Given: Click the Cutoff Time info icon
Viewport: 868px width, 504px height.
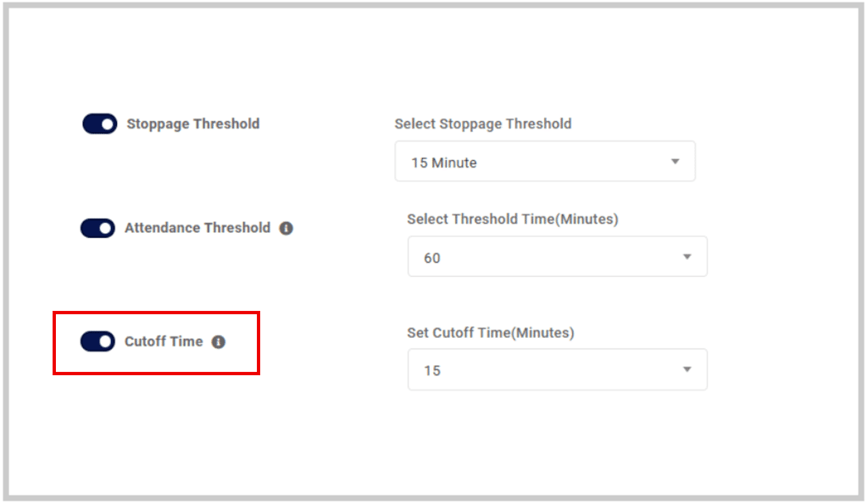Looking at the screenshot, I should (x=220, y=342).
